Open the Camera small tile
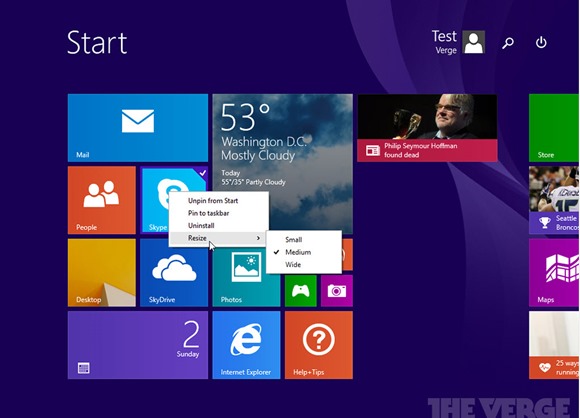This screenshot has height=418, width=580. point(337,291)
